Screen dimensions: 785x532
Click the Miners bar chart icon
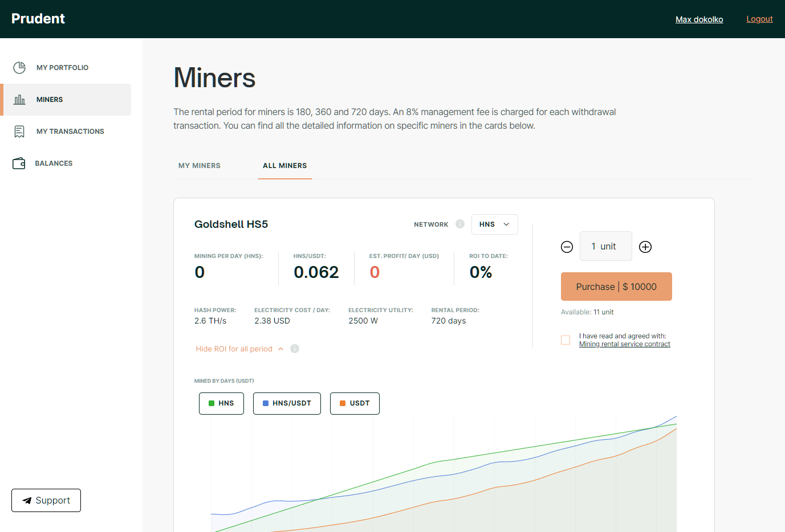19,100
